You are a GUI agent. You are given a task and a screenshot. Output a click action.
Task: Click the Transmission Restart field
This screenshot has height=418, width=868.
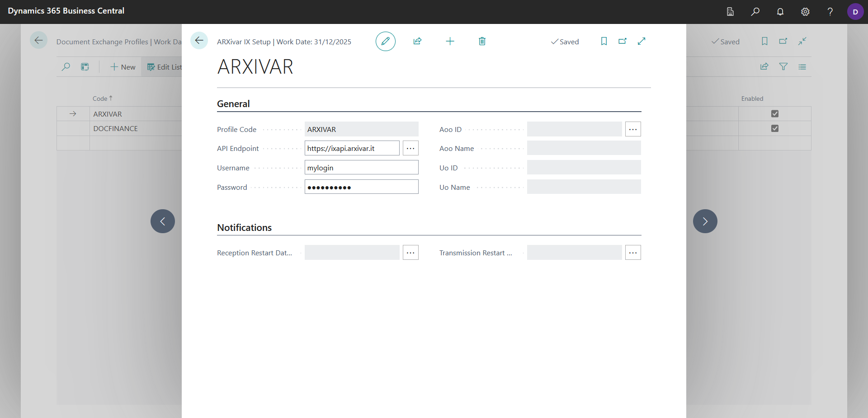click(x=575, y=253)
